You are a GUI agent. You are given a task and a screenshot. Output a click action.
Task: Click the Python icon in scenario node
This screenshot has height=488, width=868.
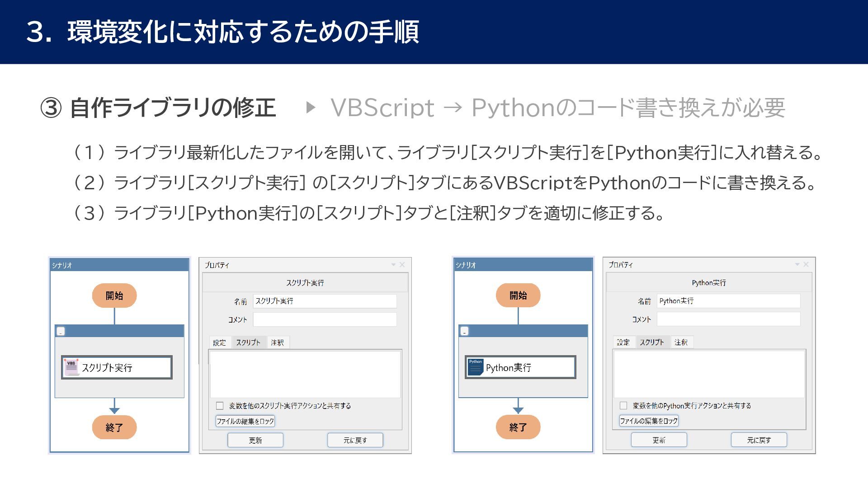point(475,367)
